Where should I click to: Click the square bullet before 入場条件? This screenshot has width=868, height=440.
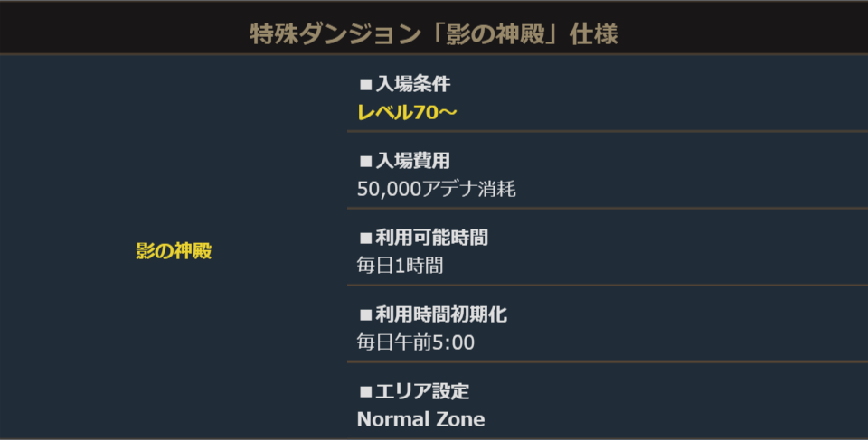click(x=366, y=85)
